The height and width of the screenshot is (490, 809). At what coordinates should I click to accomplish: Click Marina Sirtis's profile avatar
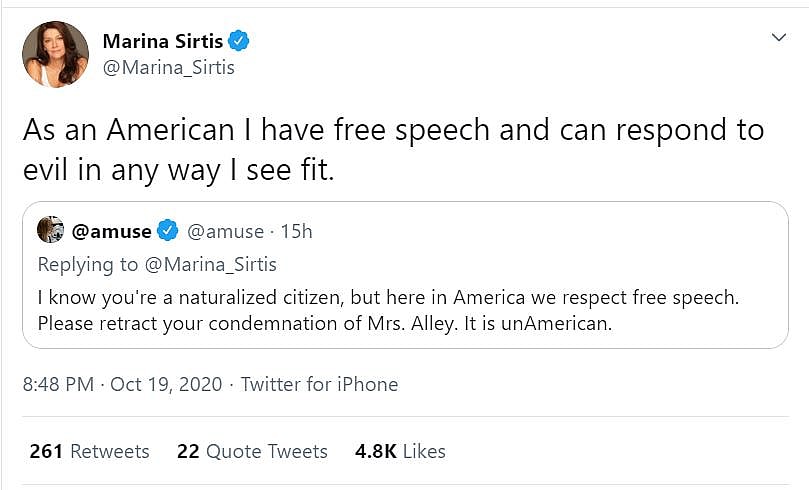[x=55, y=54]
